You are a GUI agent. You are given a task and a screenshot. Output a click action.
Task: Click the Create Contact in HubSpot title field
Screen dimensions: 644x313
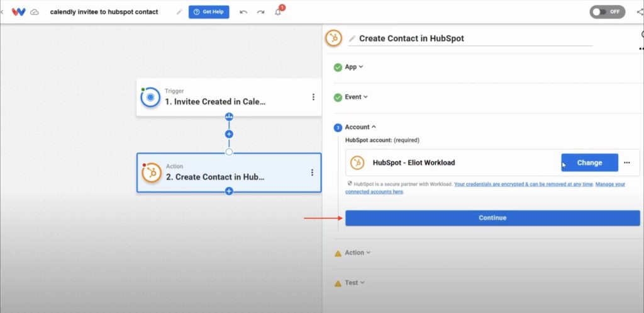470,38
